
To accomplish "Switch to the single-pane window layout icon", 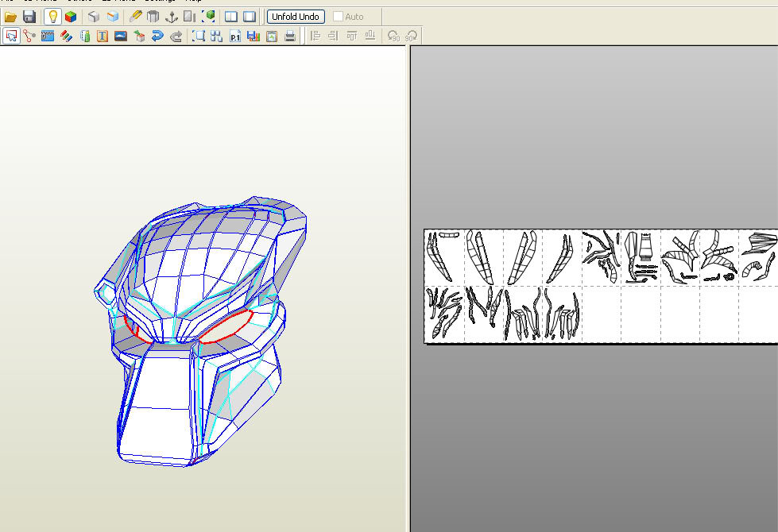I will click(250, 17).
